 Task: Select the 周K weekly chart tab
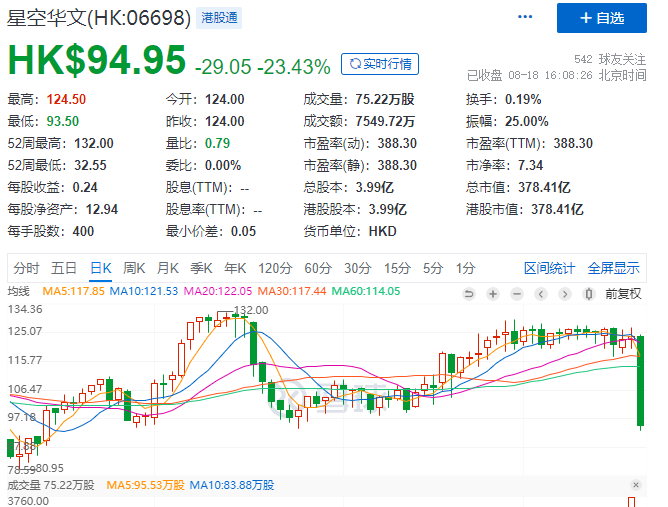[134, 268]
